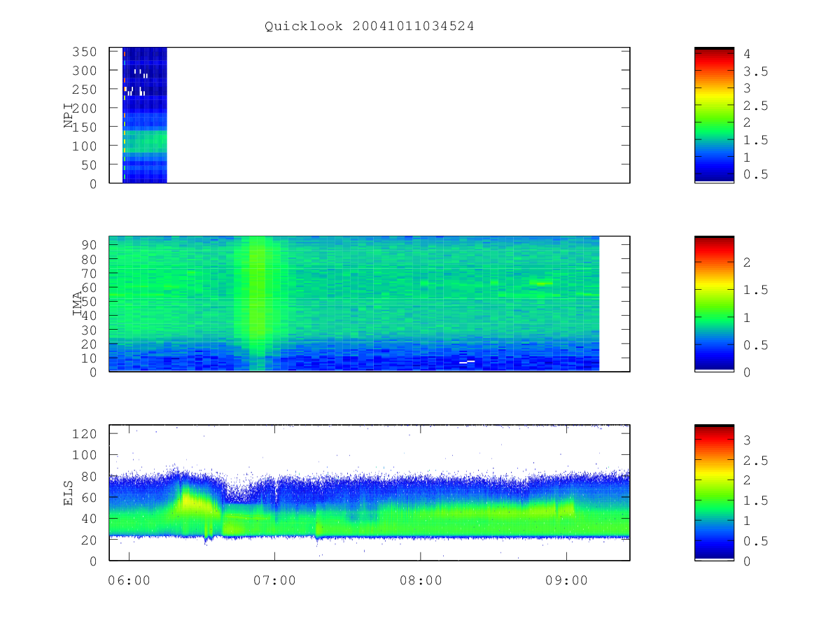Click the 1 label on ELS colorbar
This screenshot has height=630, width=840.
[x=747, y=521]
